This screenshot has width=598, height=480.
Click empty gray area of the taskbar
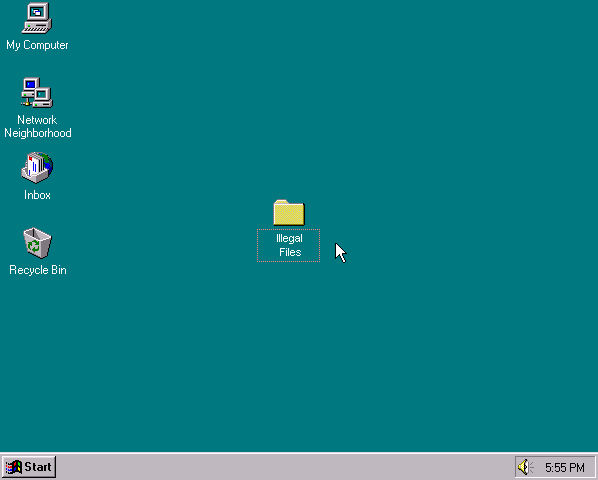point(282,467)
